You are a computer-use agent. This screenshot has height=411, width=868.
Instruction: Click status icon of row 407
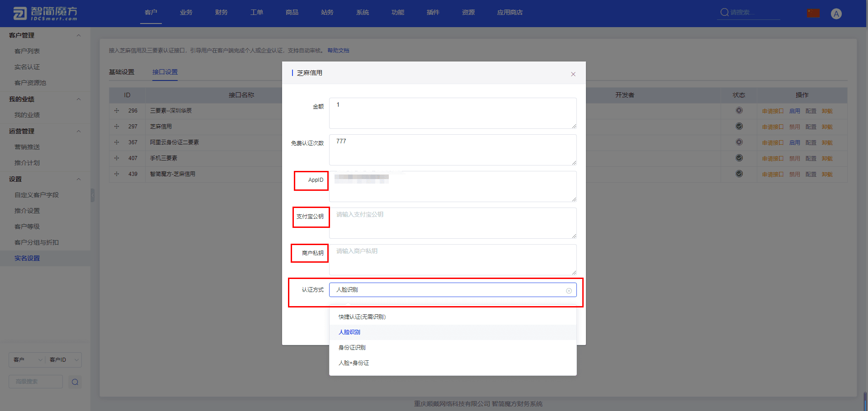click(739, 158)
